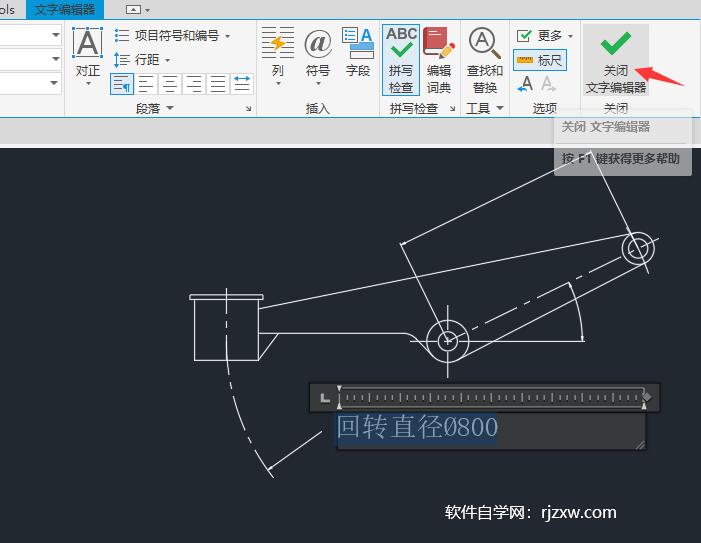Toggle 拼写检查 spell check

click(x=401, y=59)
